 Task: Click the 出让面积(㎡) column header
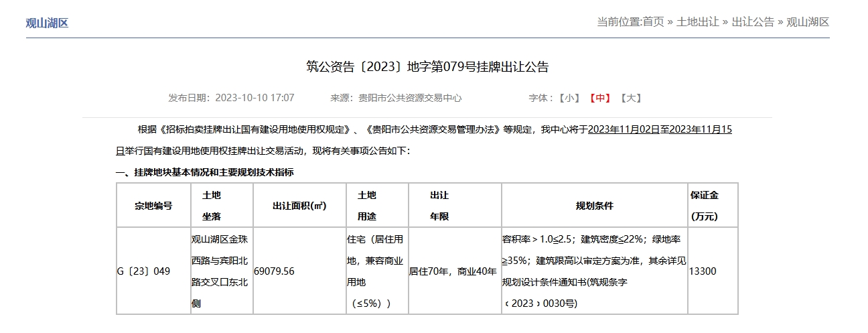tap(299, 206)
